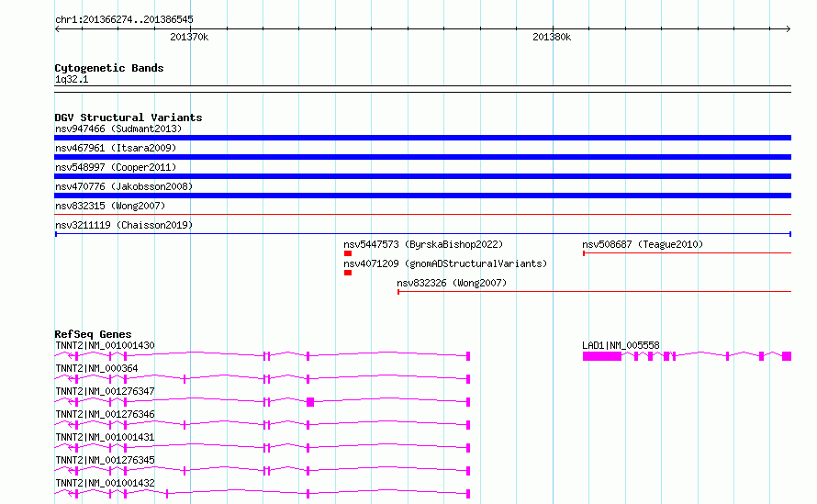Select the nsv467961 (Itsara2009) blue bar
The height and width of the screenshot is (504, 817).
click(x=422, y=157)
